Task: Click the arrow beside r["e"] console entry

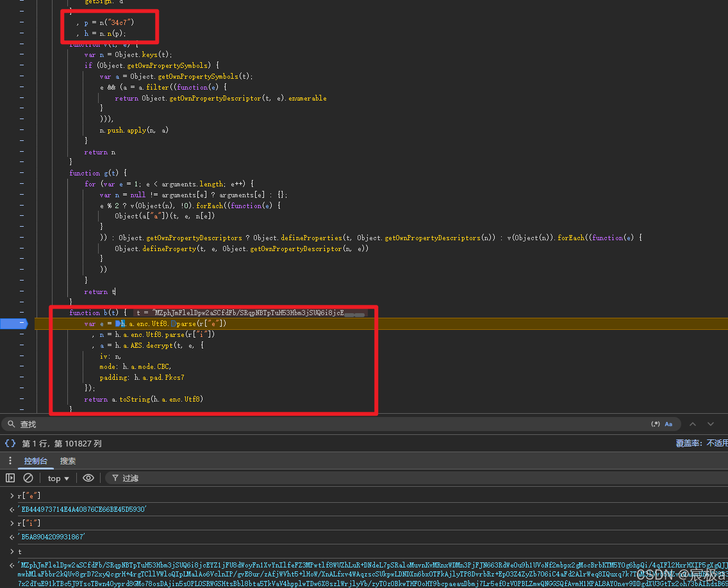Action: [x=12, y=496]
